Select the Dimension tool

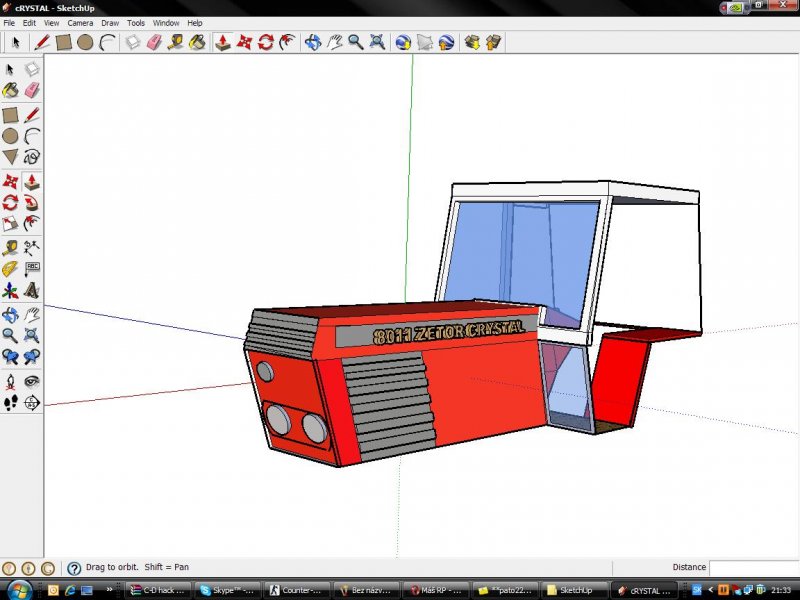(x=32, y=247)
